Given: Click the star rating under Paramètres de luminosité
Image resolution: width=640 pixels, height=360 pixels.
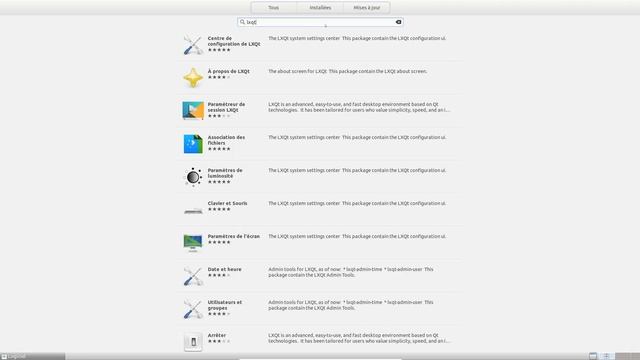Looking at the screenshot, I should pyautogui.click(x=219, y=182).
